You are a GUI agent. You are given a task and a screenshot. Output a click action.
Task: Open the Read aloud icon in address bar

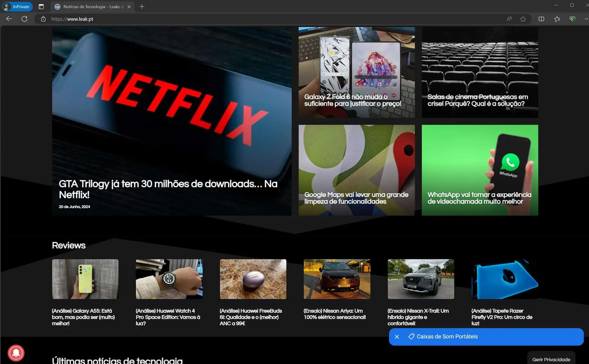[509, 19]
